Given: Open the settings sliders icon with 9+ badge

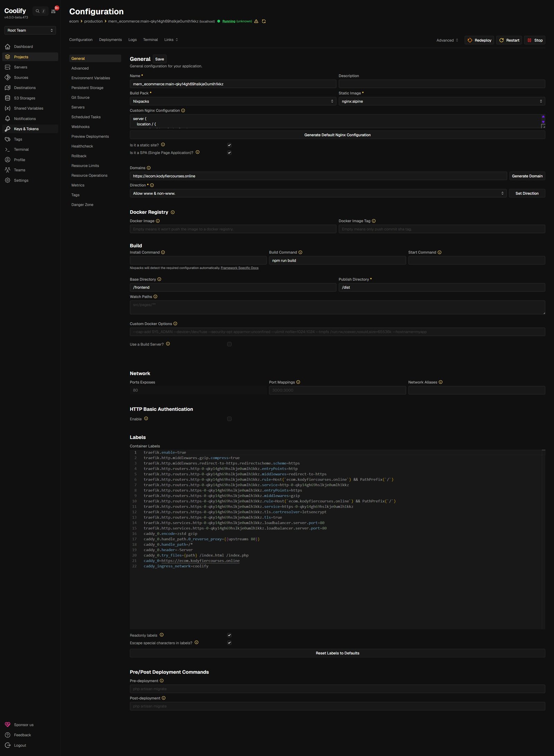Looking at the screenshot, I should (x=53, y=11).
